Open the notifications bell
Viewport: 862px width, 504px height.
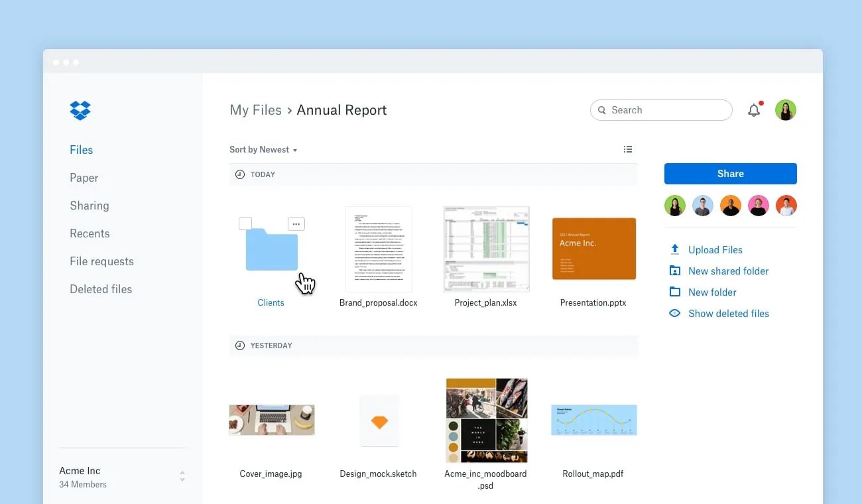click(754, 110)
